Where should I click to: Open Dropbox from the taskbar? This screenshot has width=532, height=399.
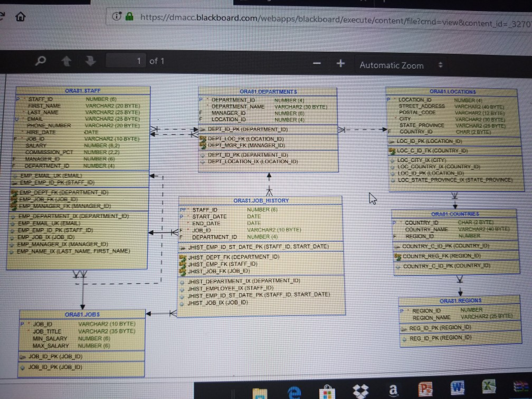tap(360, 391)
